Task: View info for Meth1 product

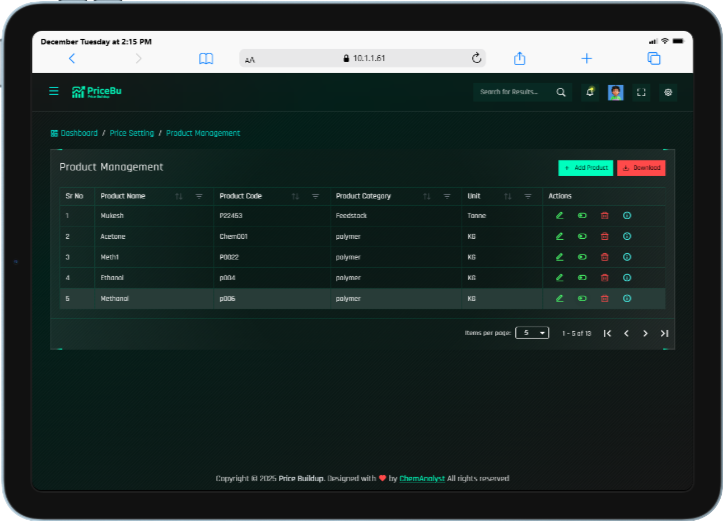Action: coord(627,257)
